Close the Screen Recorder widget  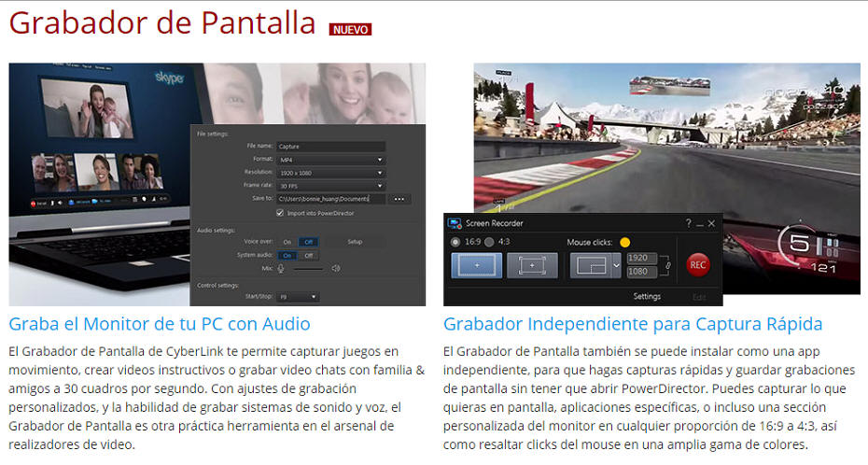pos(711,223)
